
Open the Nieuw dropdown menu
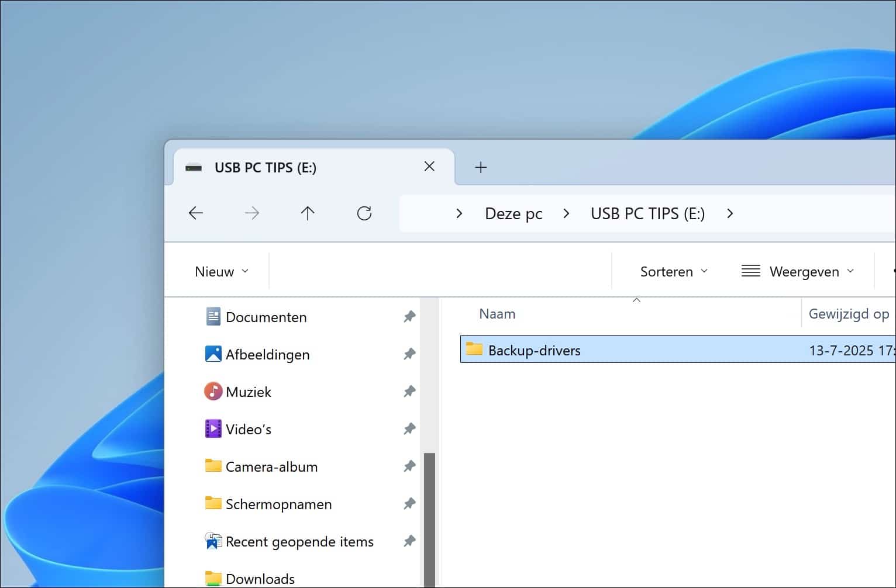pos(220,271)
